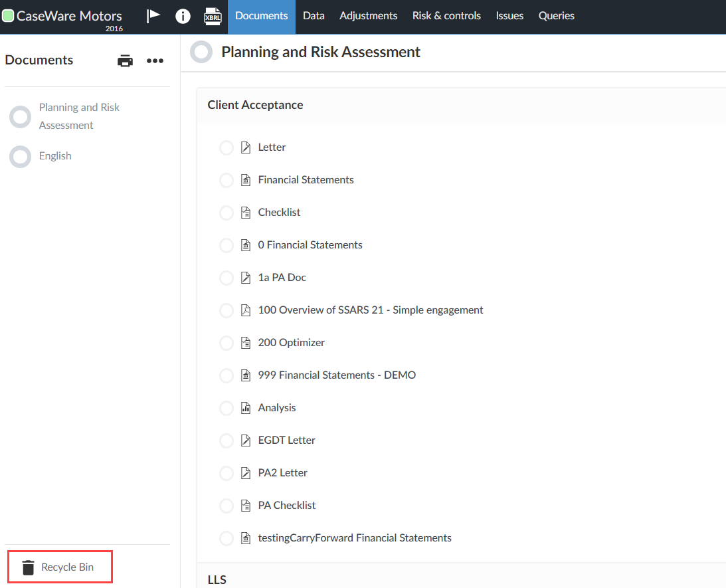Open the ellipsis menu in the Documents panel
726x588 pixels.
[x=155, y=60]
